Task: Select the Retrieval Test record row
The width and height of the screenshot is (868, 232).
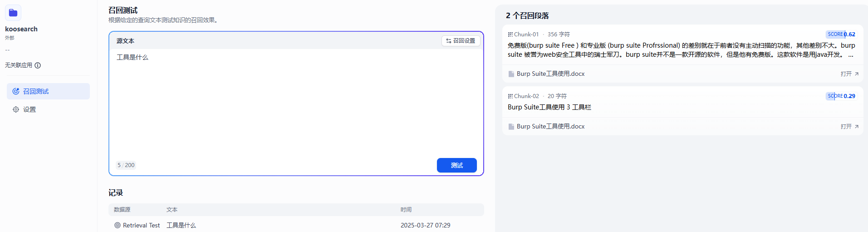Action: [x=296, y=225]
